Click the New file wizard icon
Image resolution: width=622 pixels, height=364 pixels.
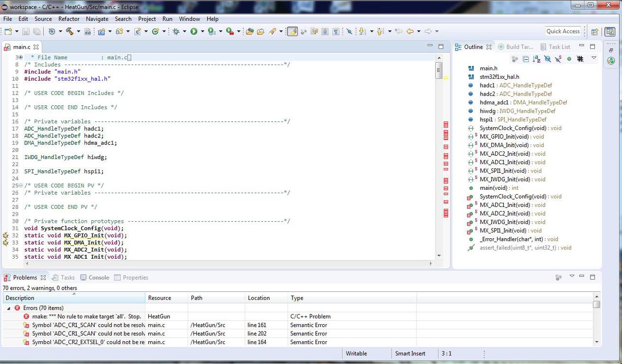tap(7, 32)
